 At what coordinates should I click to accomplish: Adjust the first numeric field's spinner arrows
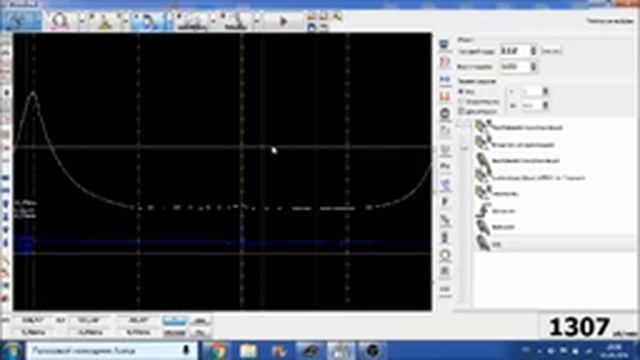tap(533, 51)
